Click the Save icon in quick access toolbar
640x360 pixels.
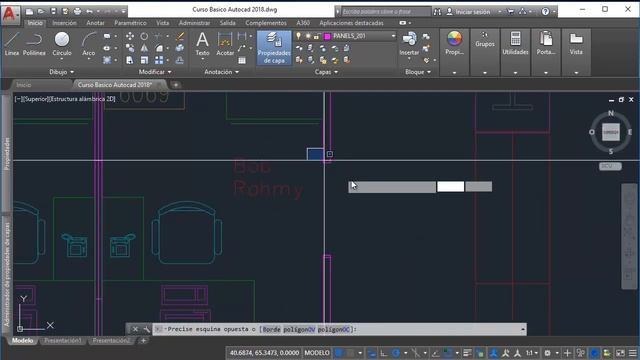53,11
